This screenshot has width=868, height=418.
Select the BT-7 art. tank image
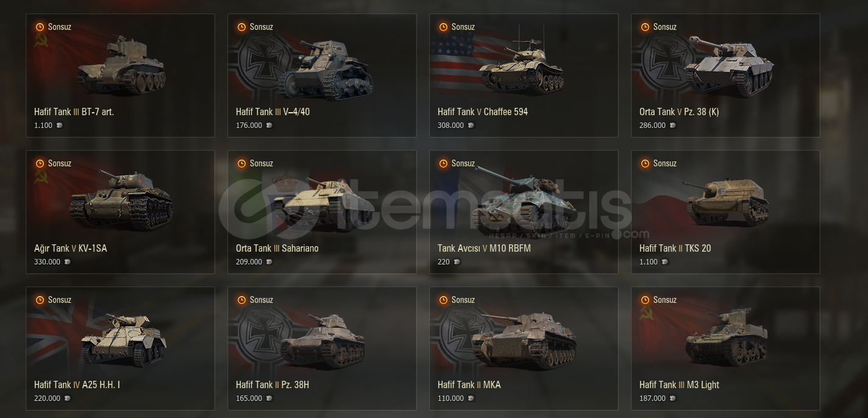point(121,65)
